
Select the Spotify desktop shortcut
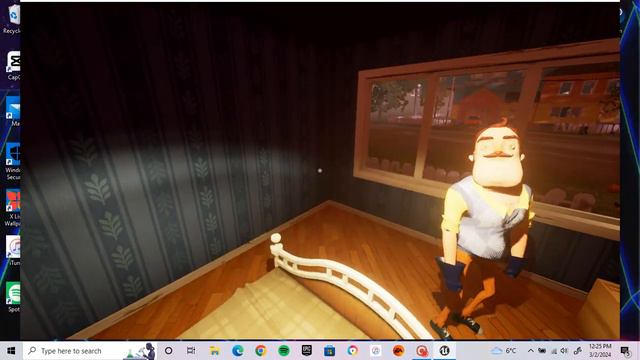[x=13, y=297]
